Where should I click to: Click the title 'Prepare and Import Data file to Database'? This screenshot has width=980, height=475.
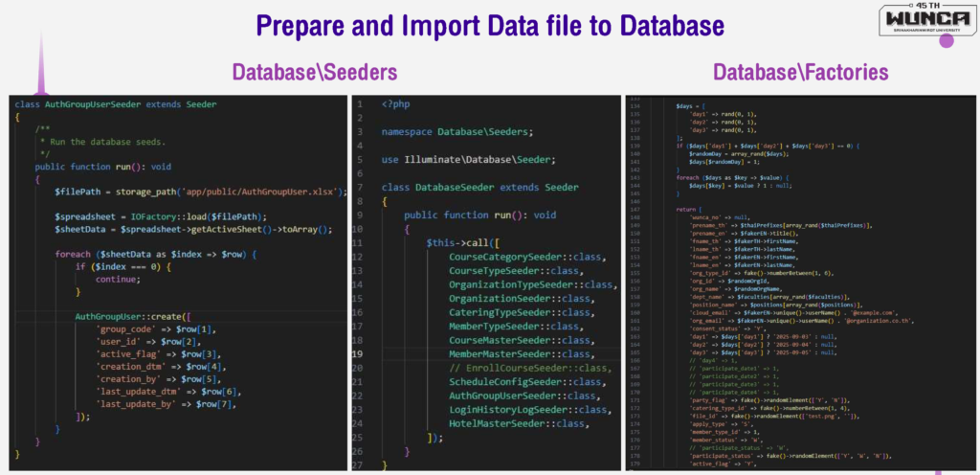click(490, 27)
